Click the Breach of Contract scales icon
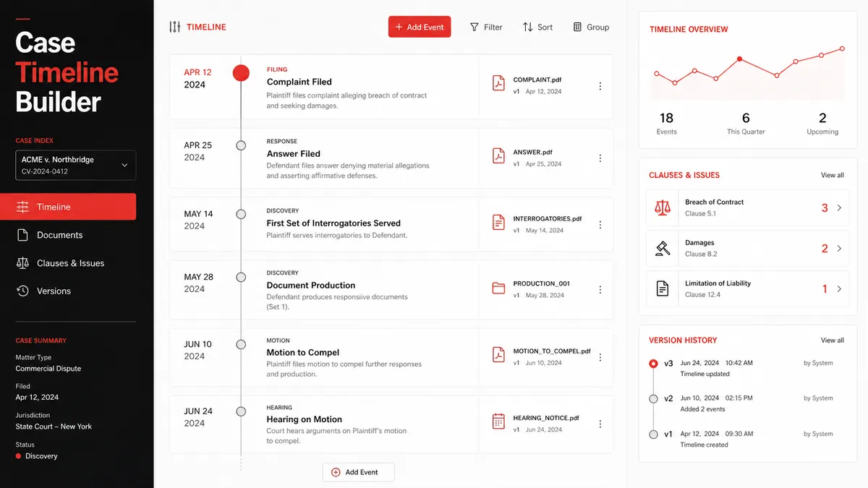Screen dimensions: 868x488 pyautogui.click(x=662, y=208)
